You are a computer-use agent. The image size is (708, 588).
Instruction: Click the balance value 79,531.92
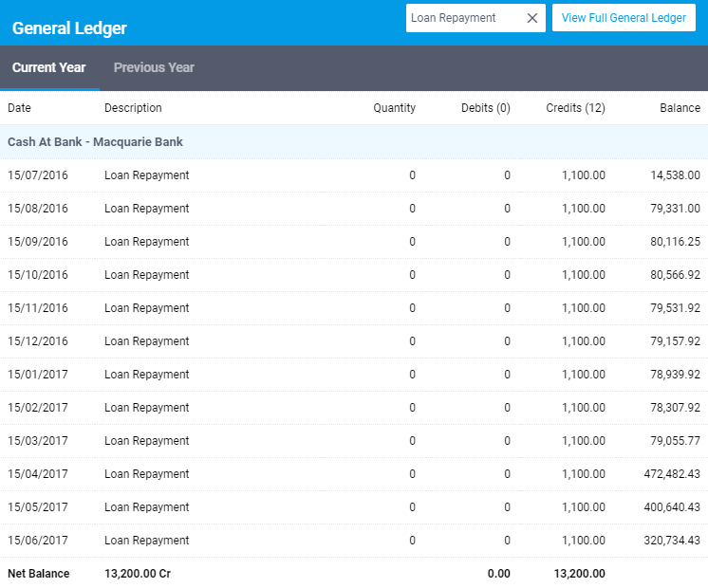click(x=675, y=308)
